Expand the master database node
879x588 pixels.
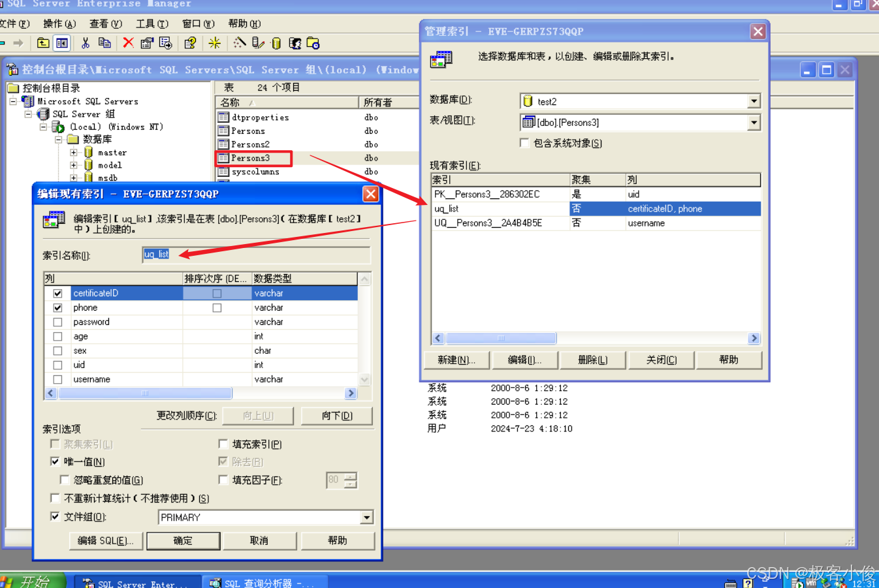coord(73,152)
